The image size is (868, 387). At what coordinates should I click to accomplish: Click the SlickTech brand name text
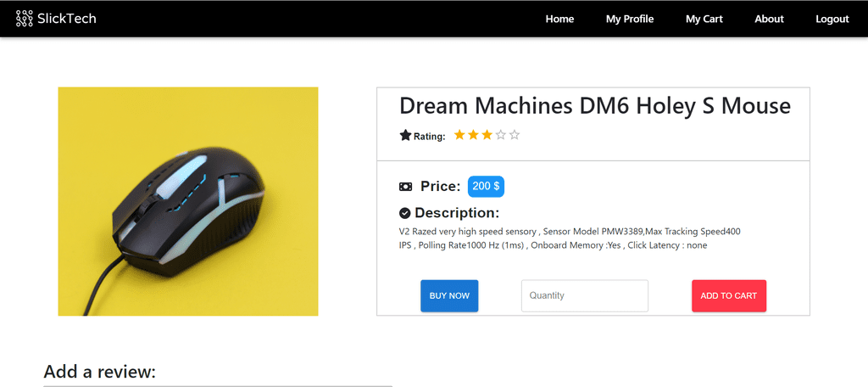tap(67, 19)
